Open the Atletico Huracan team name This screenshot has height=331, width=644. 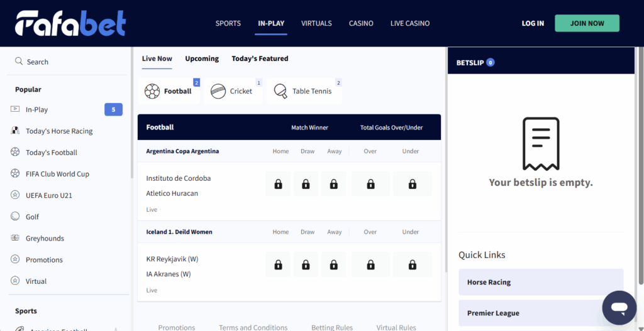(x=172, y=193)
